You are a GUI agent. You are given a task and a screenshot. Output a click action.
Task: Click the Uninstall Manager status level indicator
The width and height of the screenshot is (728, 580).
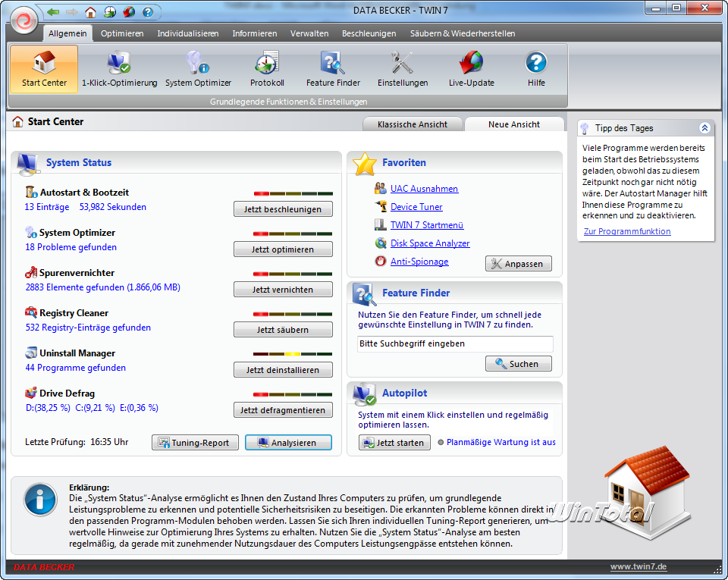(x=293, y=354)
